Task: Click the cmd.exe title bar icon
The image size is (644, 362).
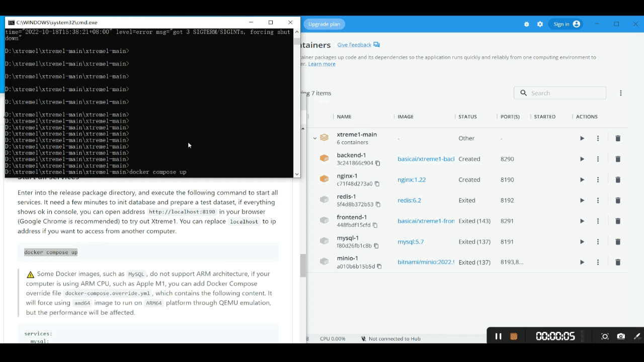Action: [11, 23]
